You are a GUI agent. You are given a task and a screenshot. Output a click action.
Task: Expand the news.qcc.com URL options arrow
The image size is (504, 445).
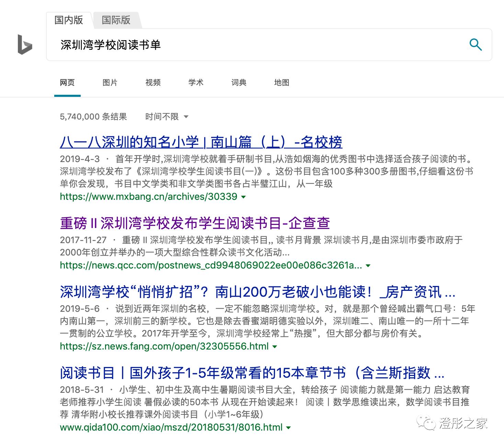click(368, 265)
